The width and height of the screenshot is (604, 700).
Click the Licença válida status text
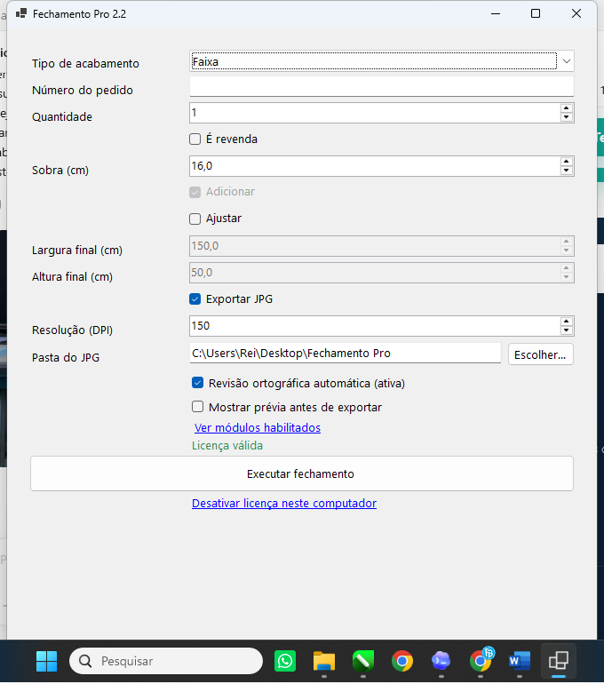point(227,446)
